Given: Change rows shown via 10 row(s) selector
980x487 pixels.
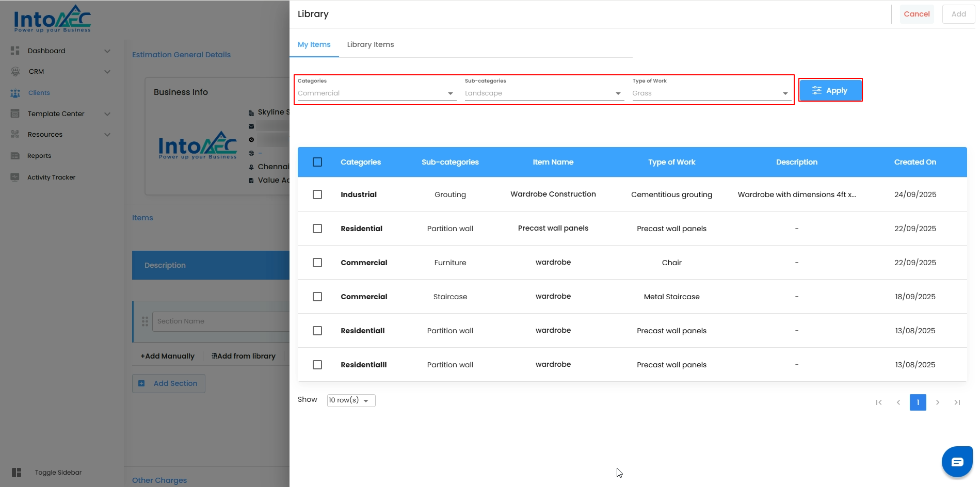Looking at the screenshot, I should coord(351,400).
